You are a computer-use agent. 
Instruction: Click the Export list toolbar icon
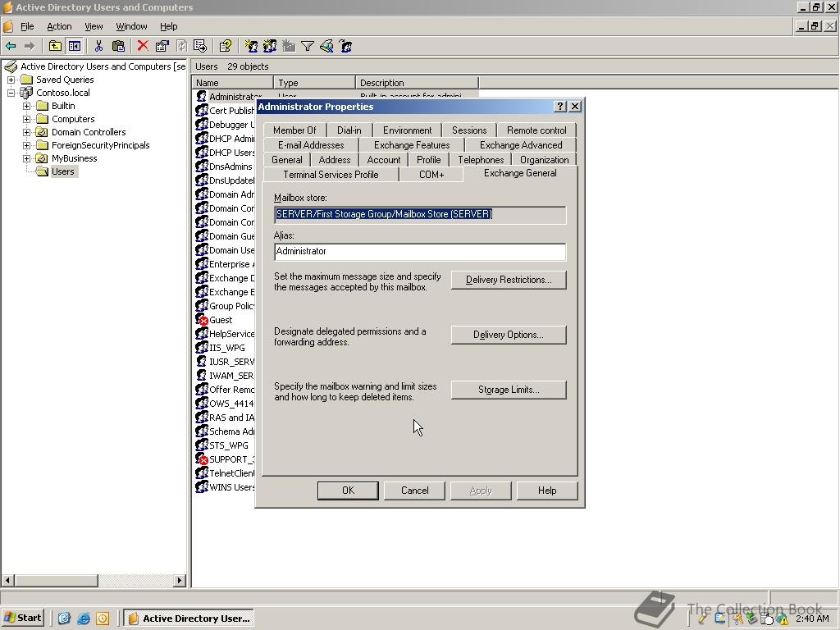click(200, 46)
